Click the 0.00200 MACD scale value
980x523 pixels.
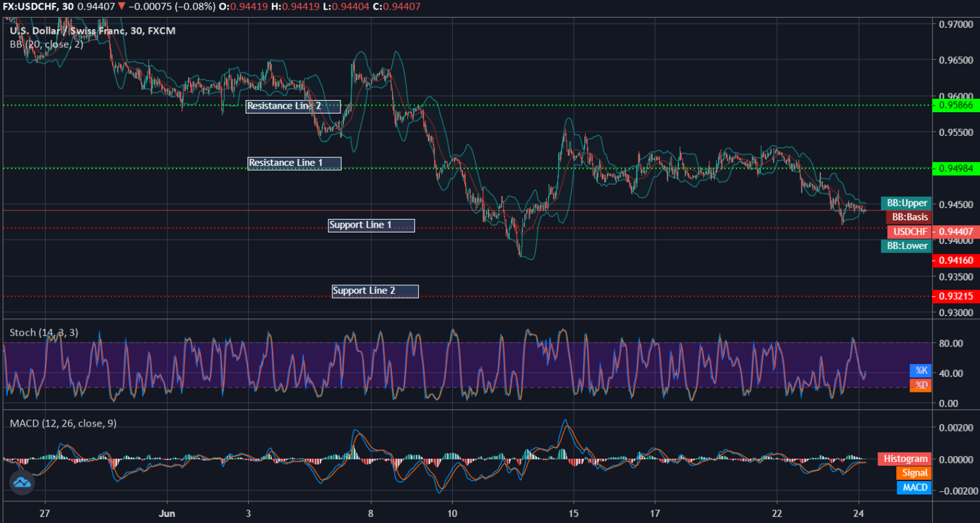pyautogui.click(x=956, y=428)
